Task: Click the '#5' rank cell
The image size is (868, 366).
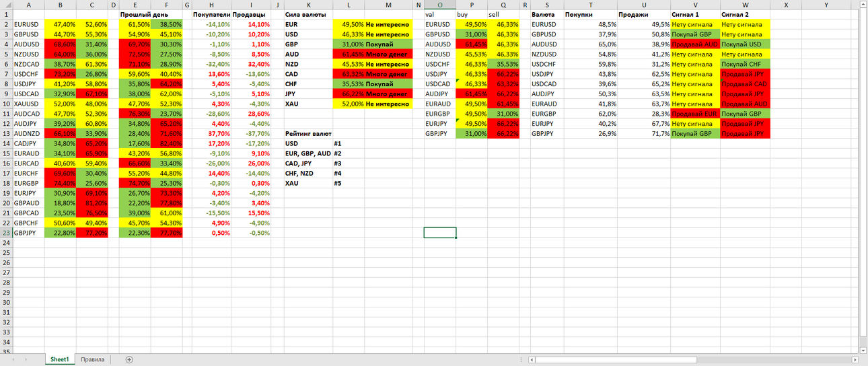Action: pos(349,183)
